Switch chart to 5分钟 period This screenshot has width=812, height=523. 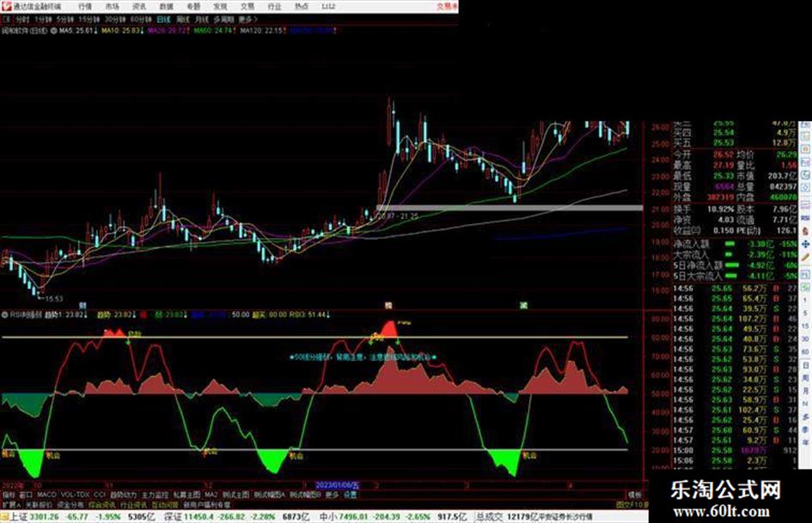pyautogui.click(x=65, y=19)
